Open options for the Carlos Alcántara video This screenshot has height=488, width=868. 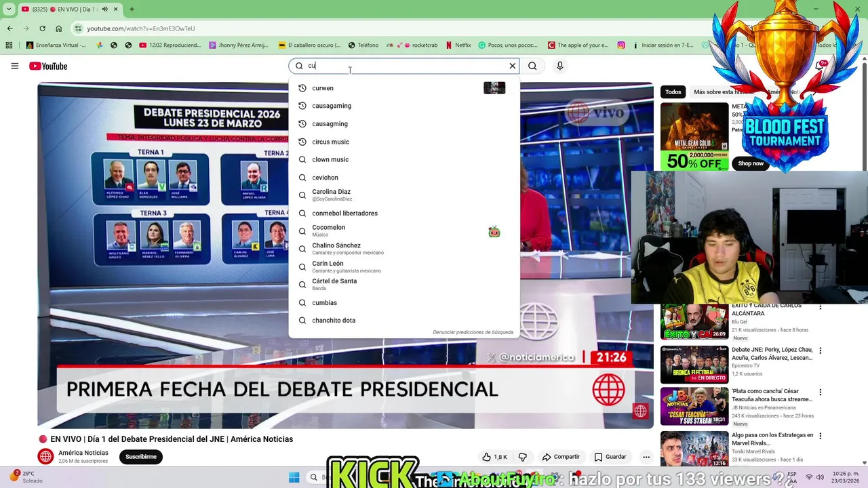821,307
